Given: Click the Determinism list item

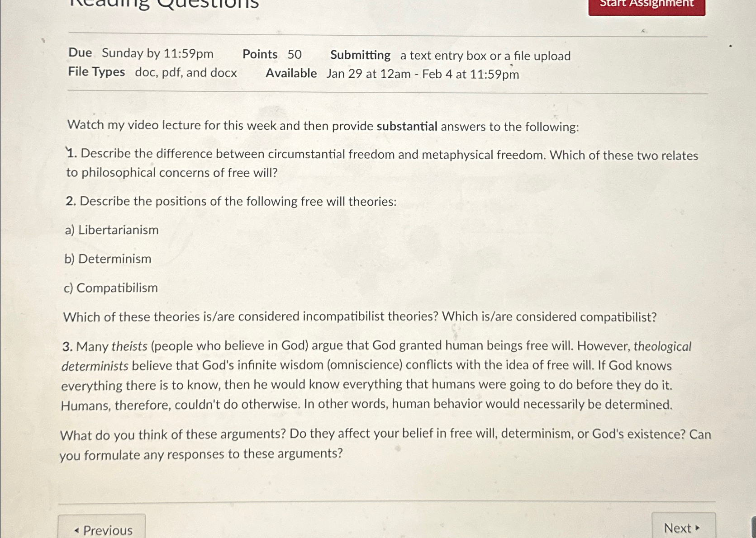Looking at the screenshot, I should pos(108,259).
